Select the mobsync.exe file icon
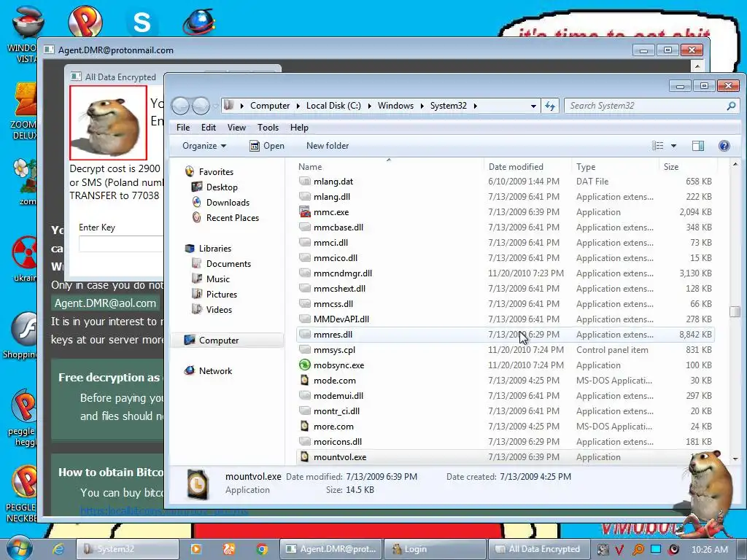Image resolution: width=747 pixels, height=560 pixels. click(x=304, y=365)
